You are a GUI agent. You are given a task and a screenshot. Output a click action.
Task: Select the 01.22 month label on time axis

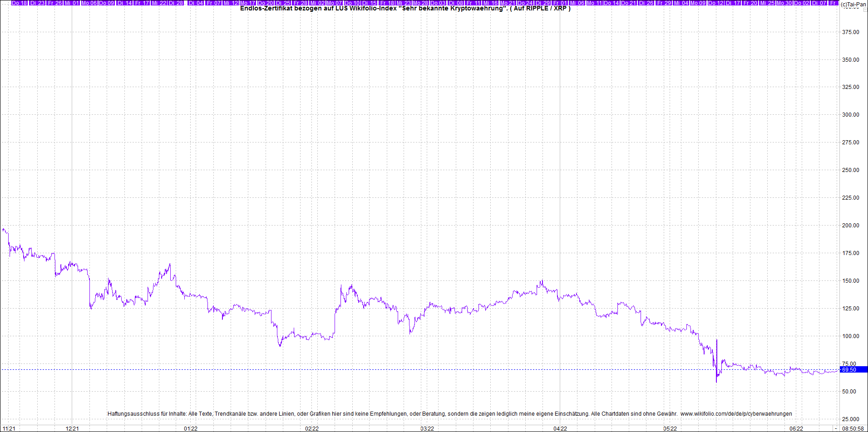[x=191, y=428]
